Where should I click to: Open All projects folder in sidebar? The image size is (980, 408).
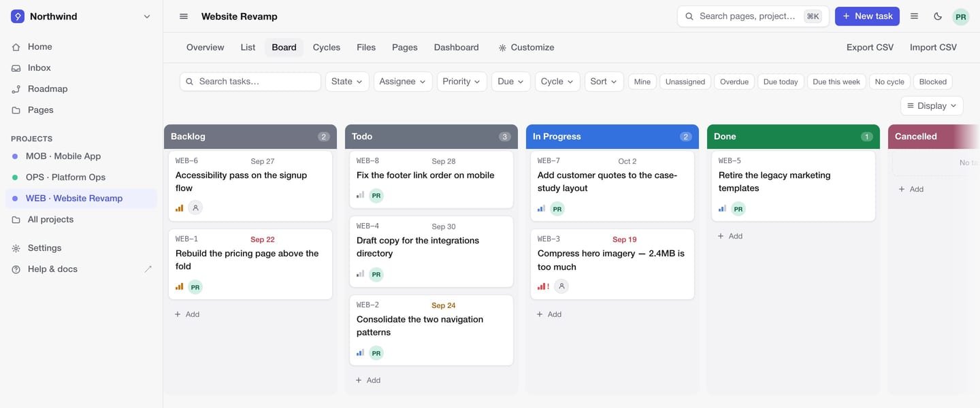pyautogui.click(x=82, y=220)
